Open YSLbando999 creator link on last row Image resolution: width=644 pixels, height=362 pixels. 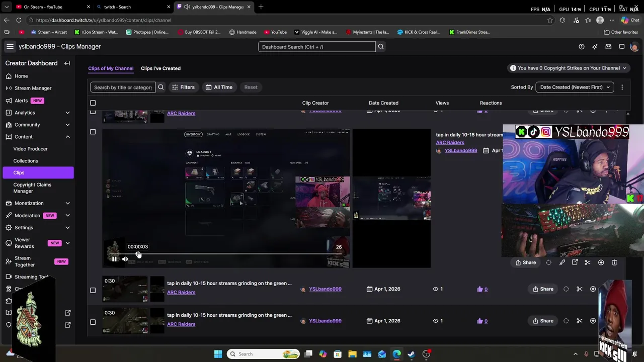(325, 321)
